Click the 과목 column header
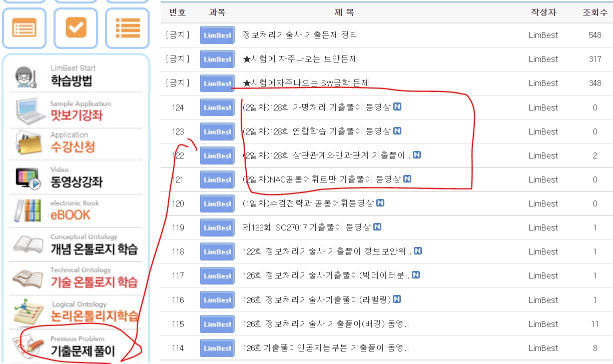 click(x=217, y=12)
